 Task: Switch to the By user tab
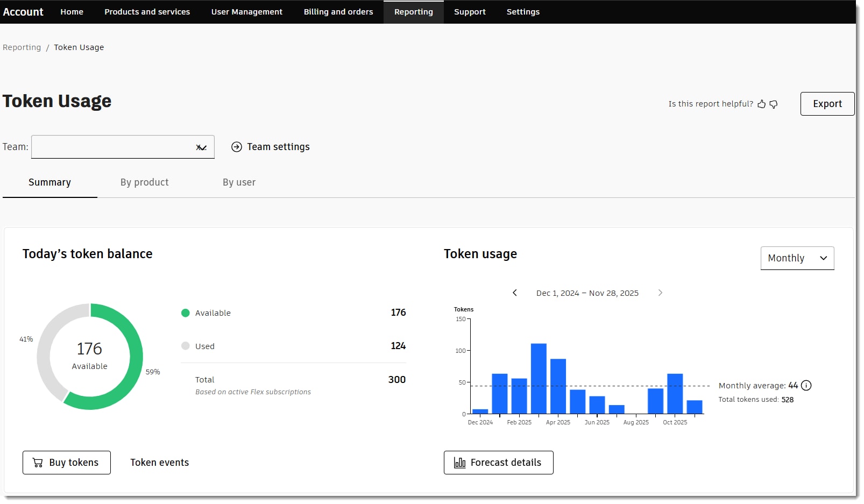[239, 182]
